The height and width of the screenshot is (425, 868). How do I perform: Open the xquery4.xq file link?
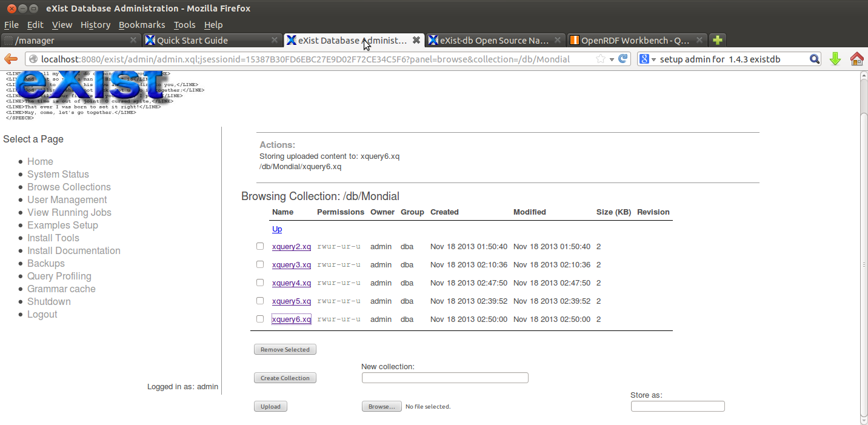click(x=292, y=283)
